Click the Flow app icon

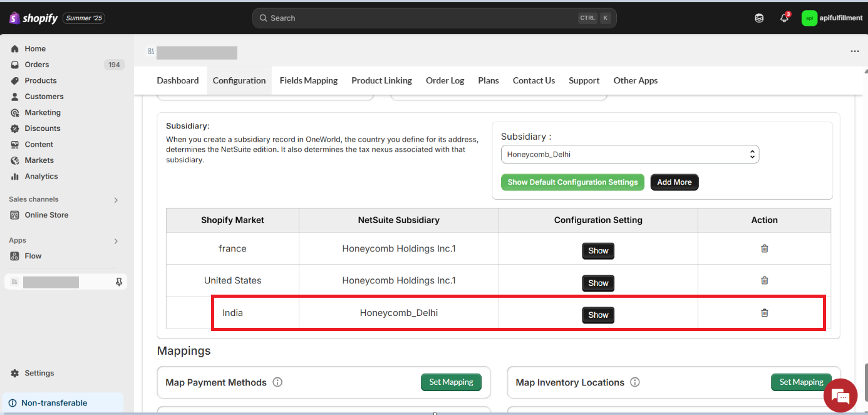coord(15,256)
